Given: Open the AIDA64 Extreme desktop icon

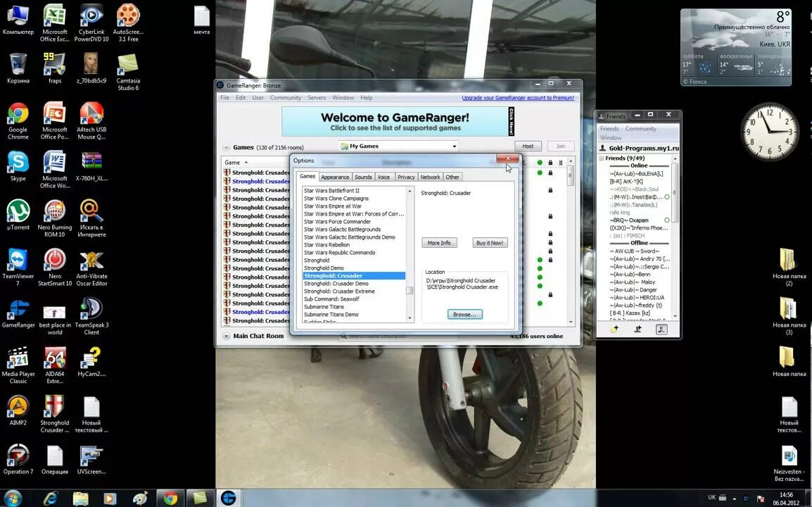Looking at the screenshot, I should coord(54,365).
